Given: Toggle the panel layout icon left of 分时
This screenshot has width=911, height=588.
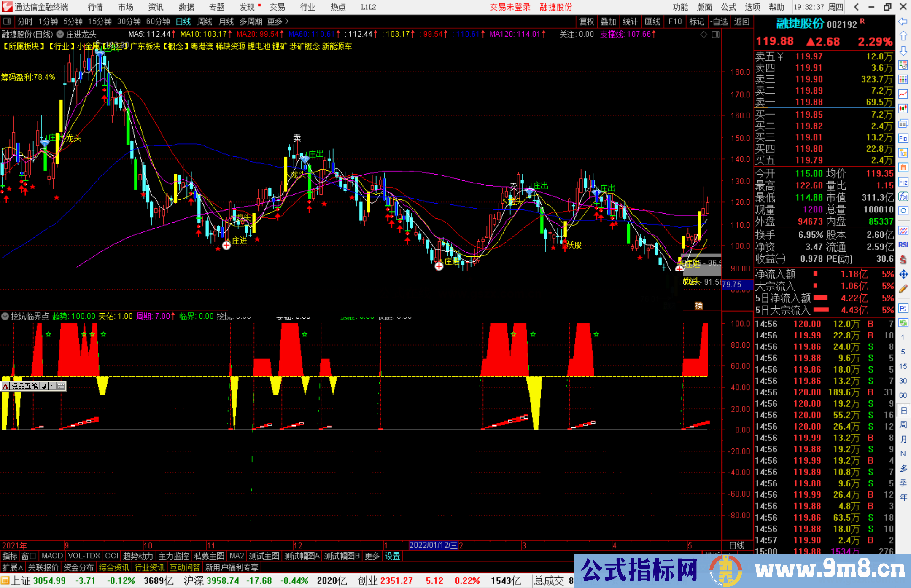Looking at the screenshot, I should coord(7,21).
